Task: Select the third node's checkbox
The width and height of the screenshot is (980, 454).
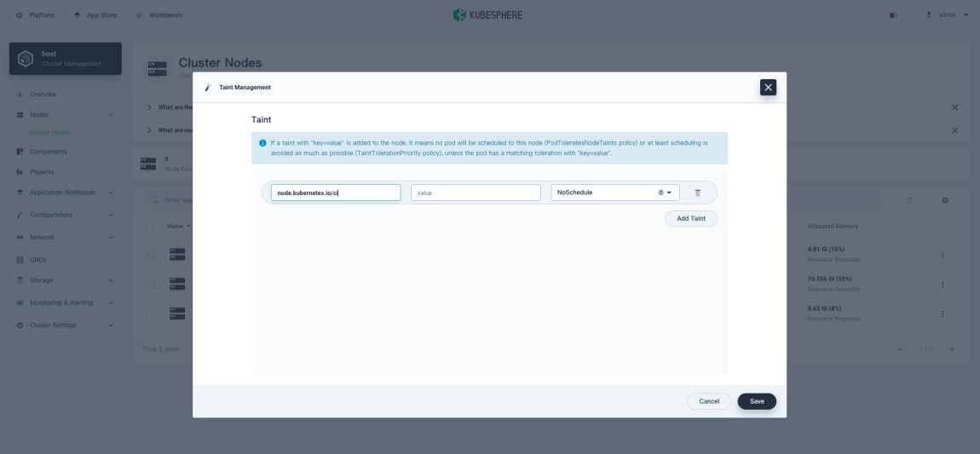Action: (x=151, y=313)
